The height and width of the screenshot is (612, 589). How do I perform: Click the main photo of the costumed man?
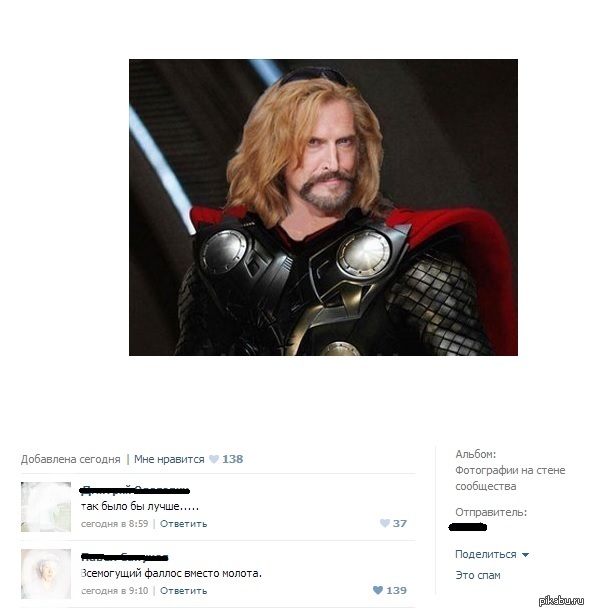(323, 207)
